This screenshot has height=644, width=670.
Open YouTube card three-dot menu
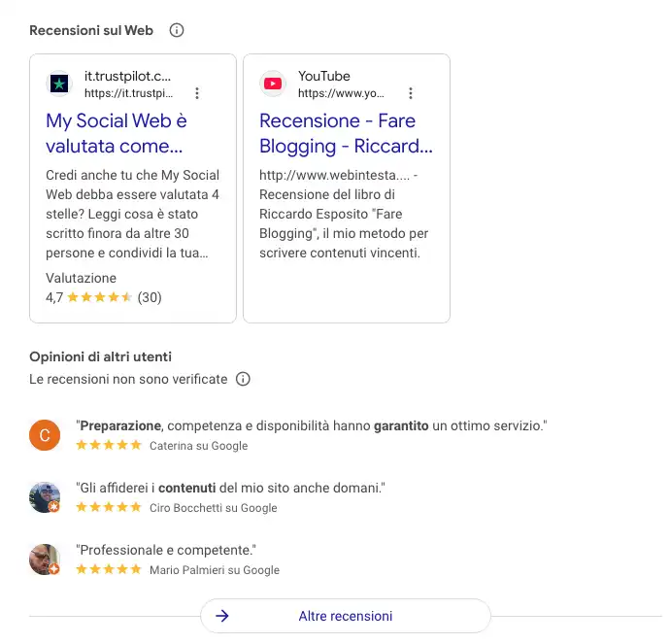coord(411,93)
